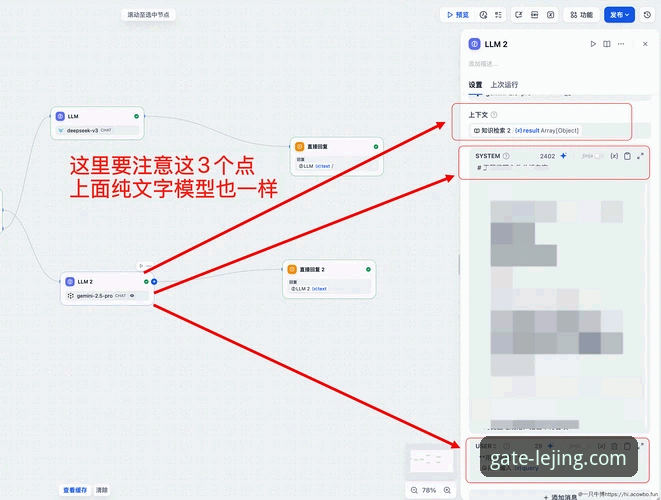Run the LLM 2 node play icon
Image resolution: width=661 pixels, height=500 pixels.
tap(593, 44)
